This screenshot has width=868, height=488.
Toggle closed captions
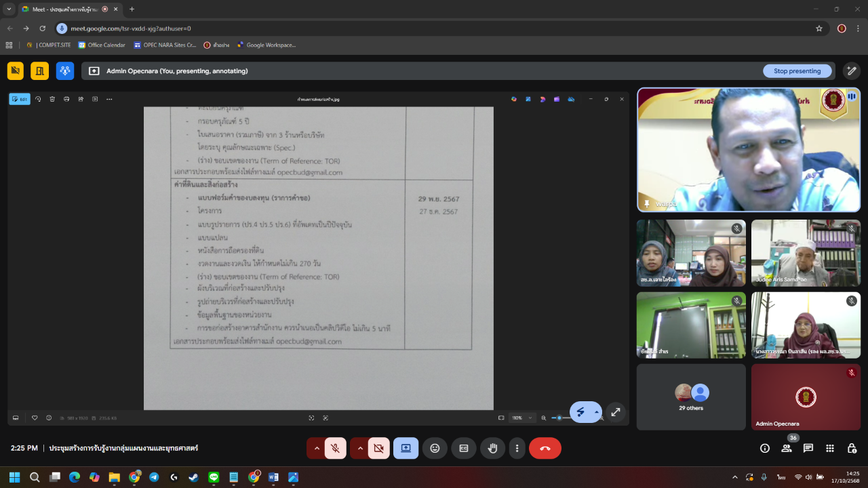point(464,448)
